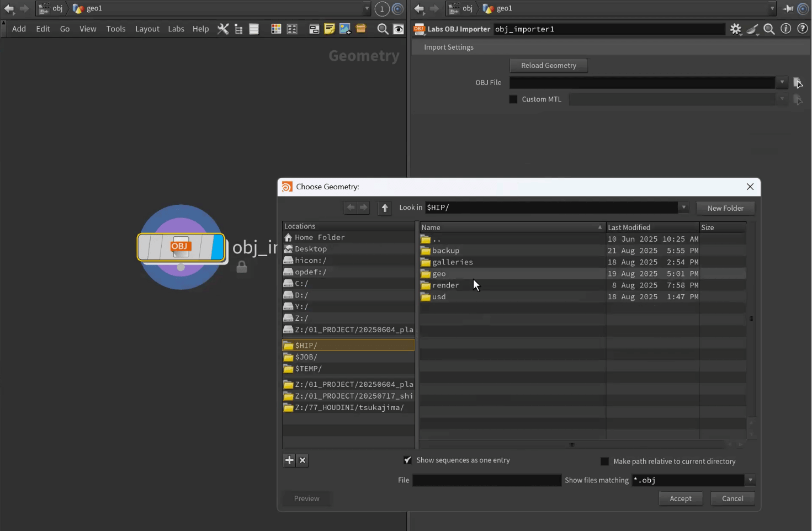This screenshot has width=812, height=531.
Task: Open the Show files matching dropdown
Action: [x=750, y=480]
